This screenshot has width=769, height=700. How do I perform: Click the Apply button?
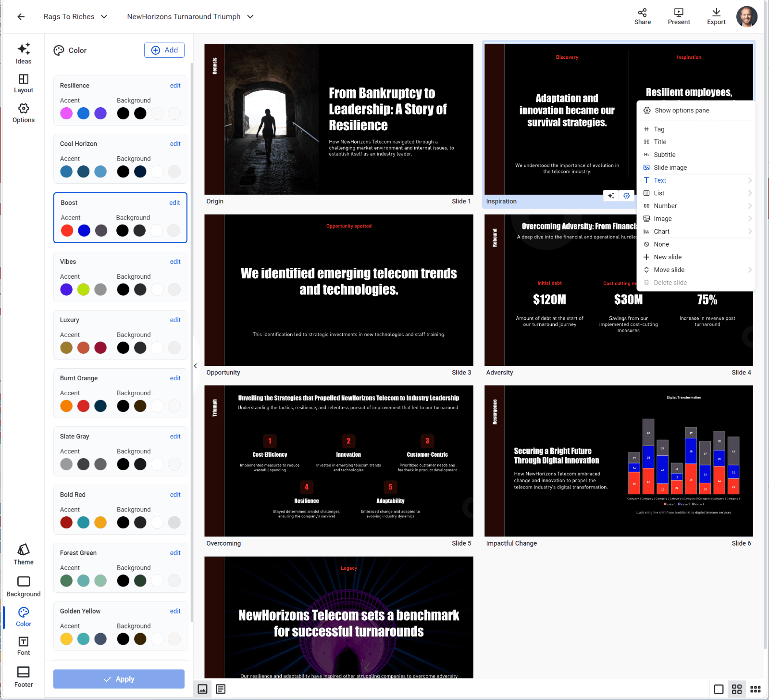(x=119, y=679)
